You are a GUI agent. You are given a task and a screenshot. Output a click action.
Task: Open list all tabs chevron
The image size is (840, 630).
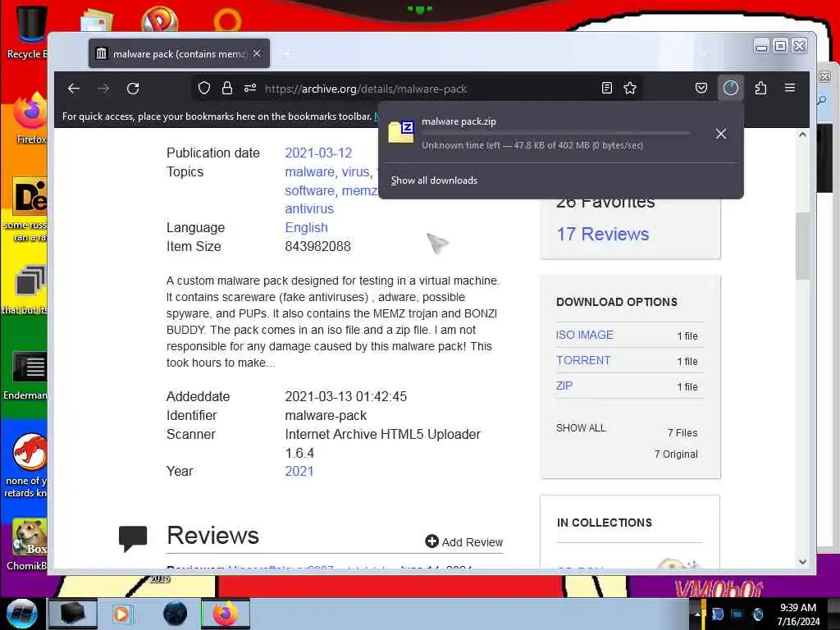point(703,53)
